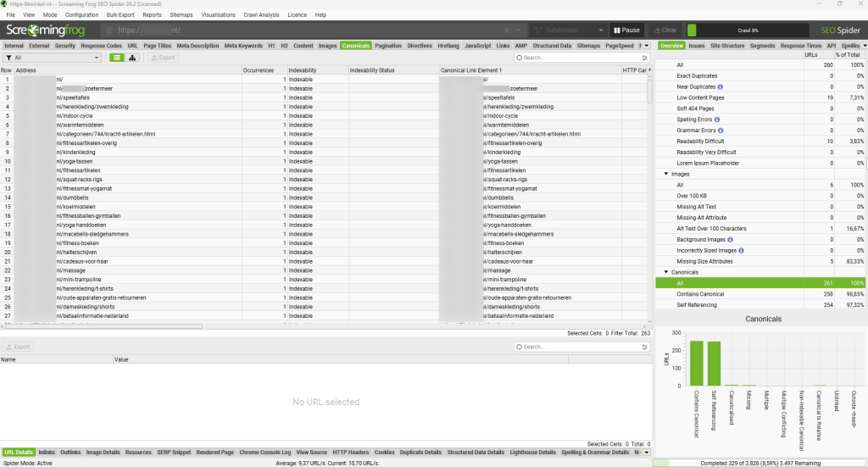
Task: Click the Clear crawl button
Action: [x=665, y=30]
